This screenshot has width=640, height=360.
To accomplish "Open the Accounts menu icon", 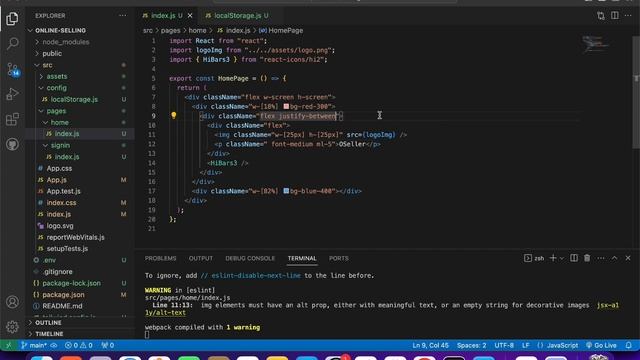I will (x=12, y=302).
